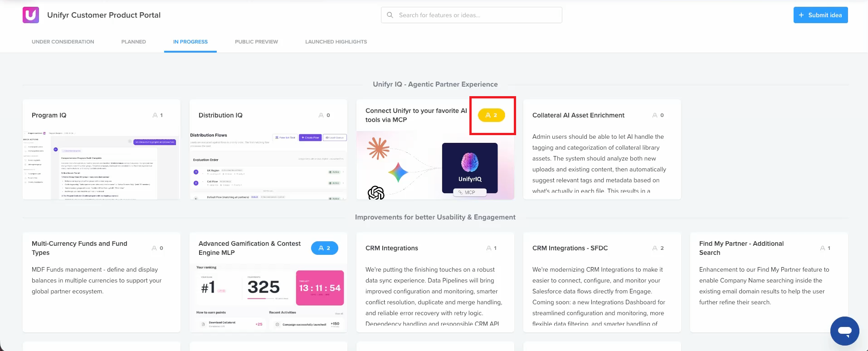Switch to the Under Consideration tab

click(63, 42)
